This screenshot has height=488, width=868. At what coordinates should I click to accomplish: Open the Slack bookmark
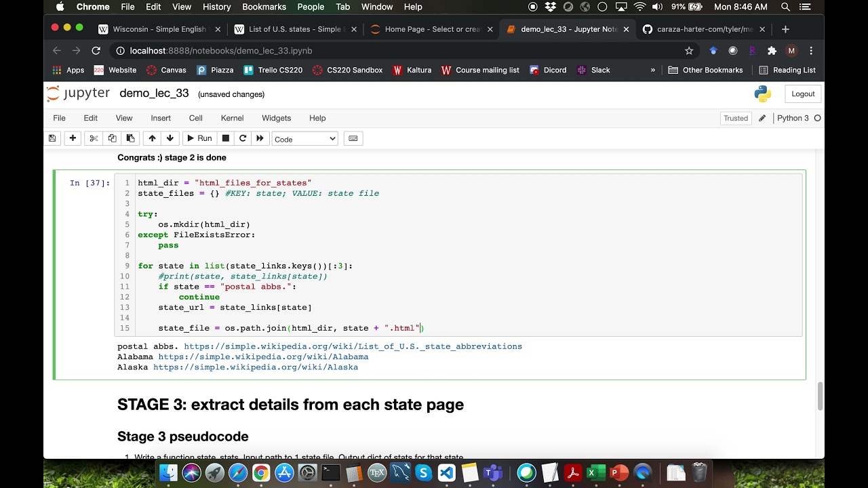point(593,70)
